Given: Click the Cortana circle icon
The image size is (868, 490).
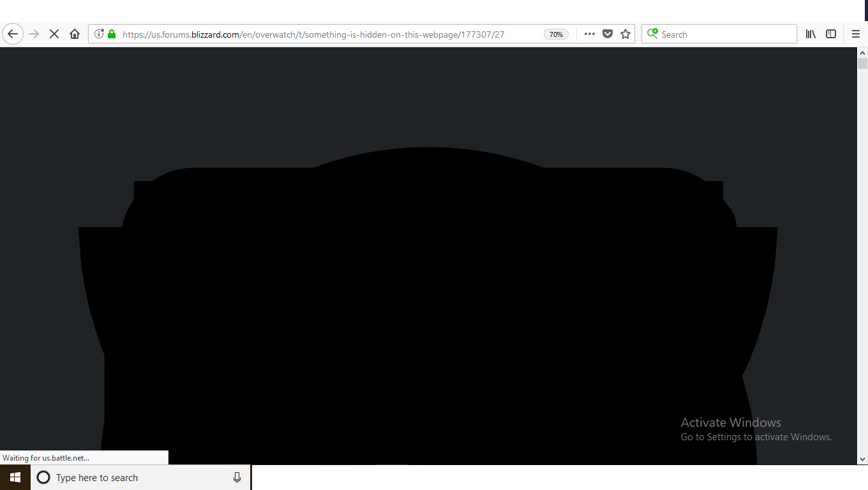Looking at the screenshot, I should (43, 477).
